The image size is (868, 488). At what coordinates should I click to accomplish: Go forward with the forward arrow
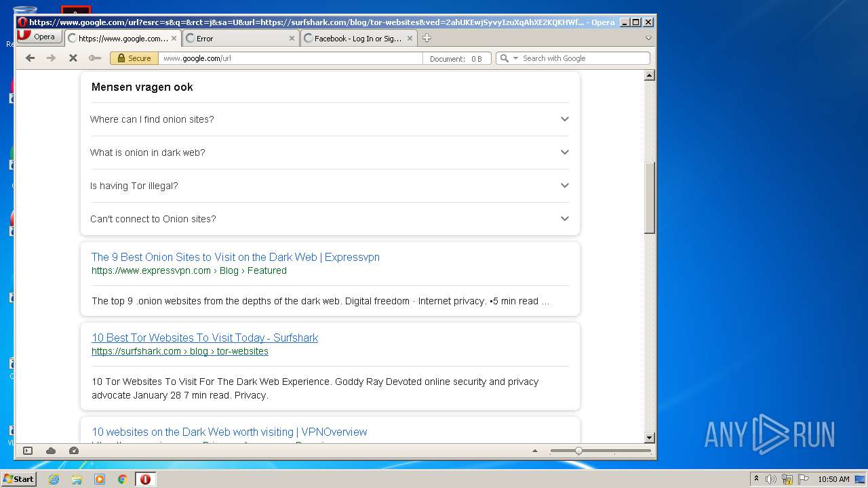[51, 58]
